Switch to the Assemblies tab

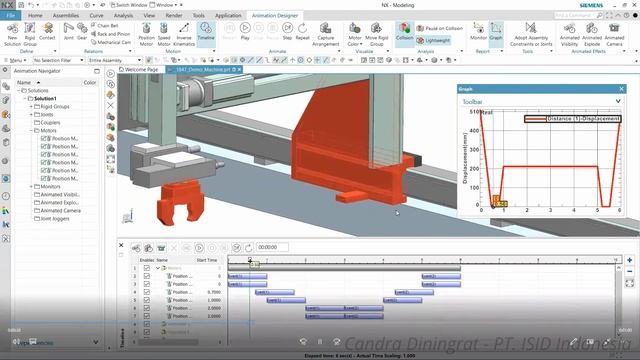[x=66, y=16]
